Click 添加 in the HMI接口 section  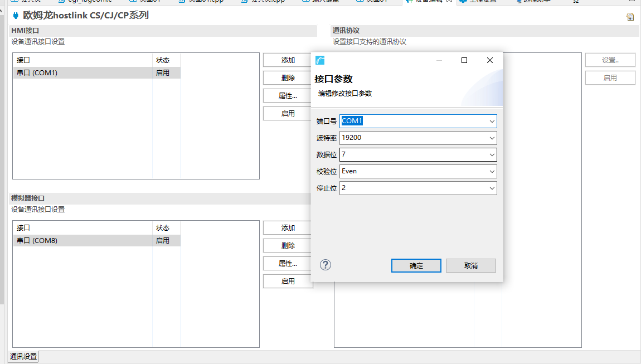click(288, 60)
